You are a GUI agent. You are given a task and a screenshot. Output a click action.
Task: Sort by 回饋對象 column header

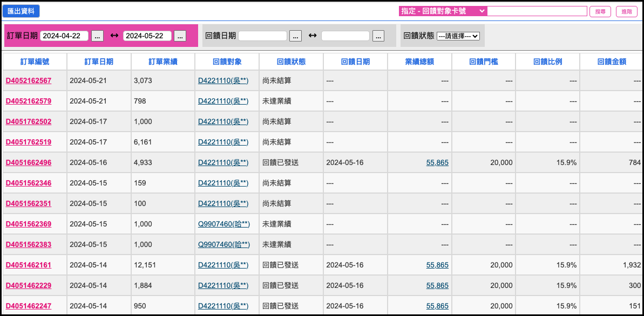pos(227,61)
